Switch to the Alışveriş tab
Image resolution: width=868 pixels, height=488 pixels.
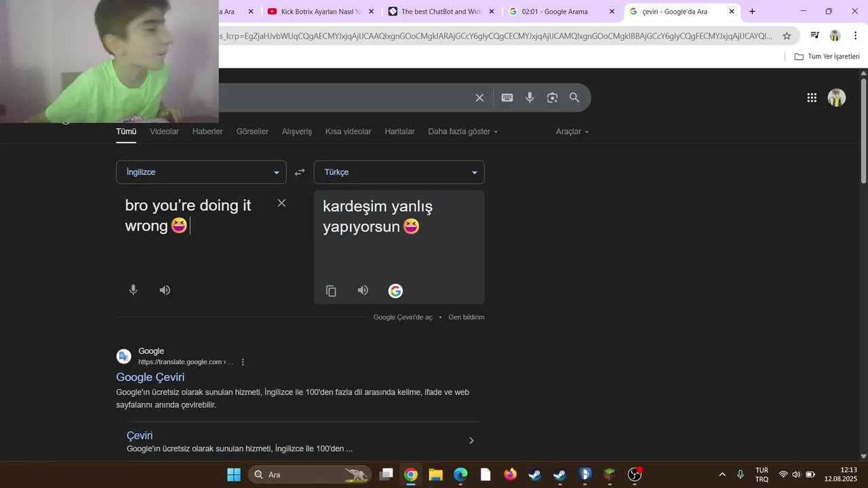pos(297,131)
